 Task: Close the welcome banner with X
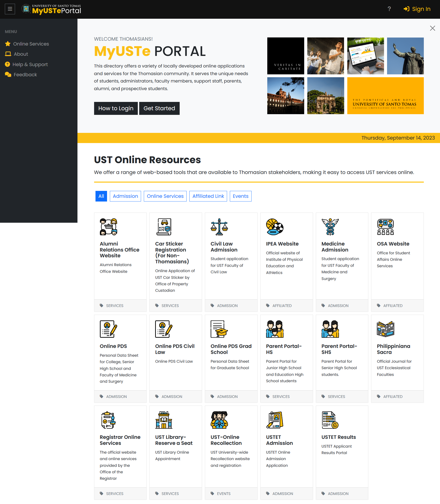click(432, 28)
